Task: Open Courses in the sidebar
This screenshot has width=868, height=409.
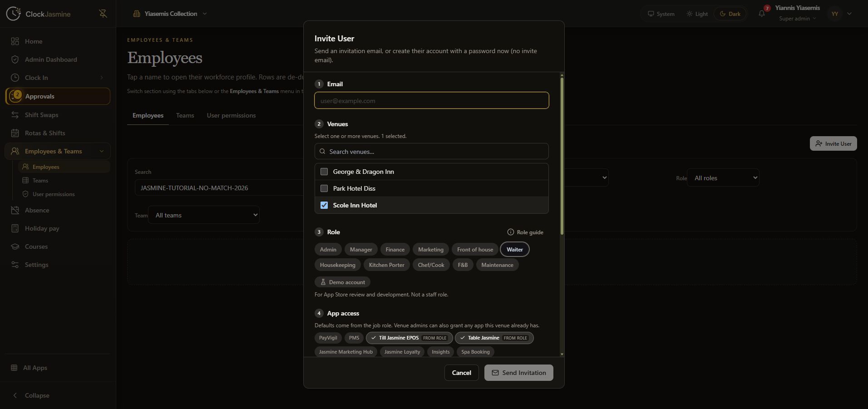Action: [58, 246]
